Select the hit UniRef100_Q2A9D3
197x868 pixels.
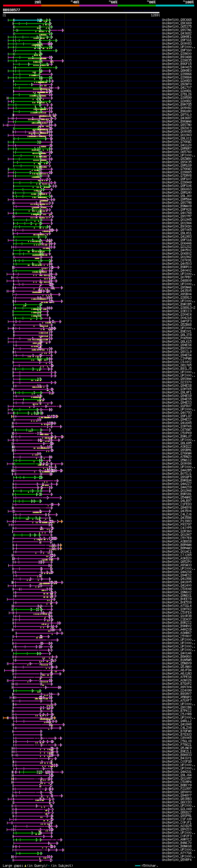click(x=177, y=81)
